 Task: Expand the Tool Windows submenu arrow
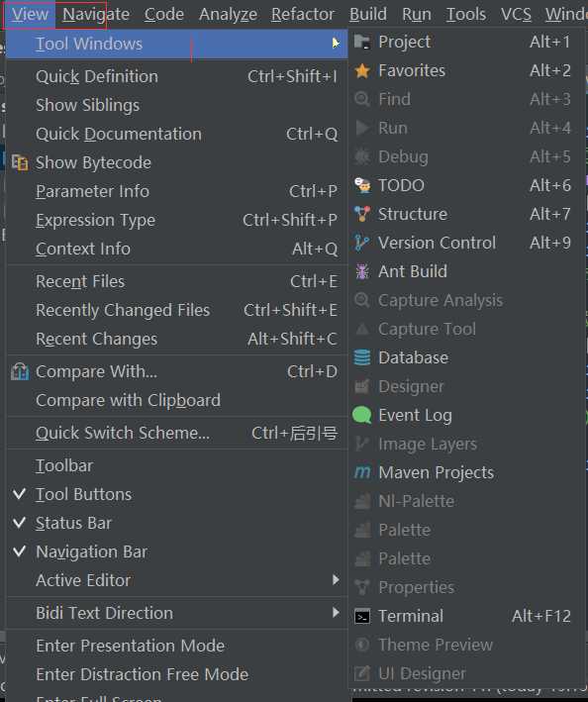point(336,43)
